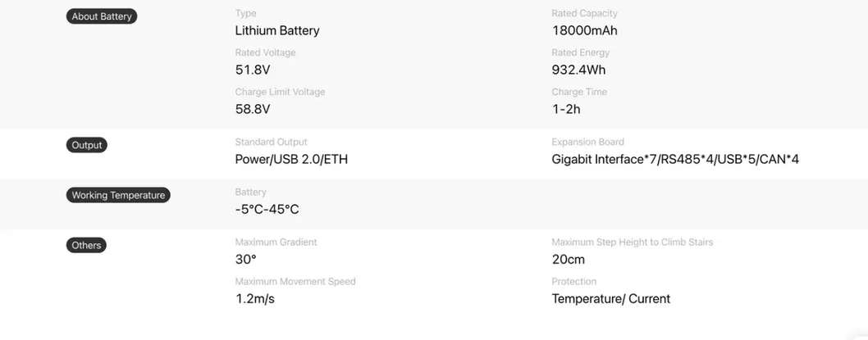868x340 pixels.
Task: Click the 20cm step height value
Action: (569, 259)
